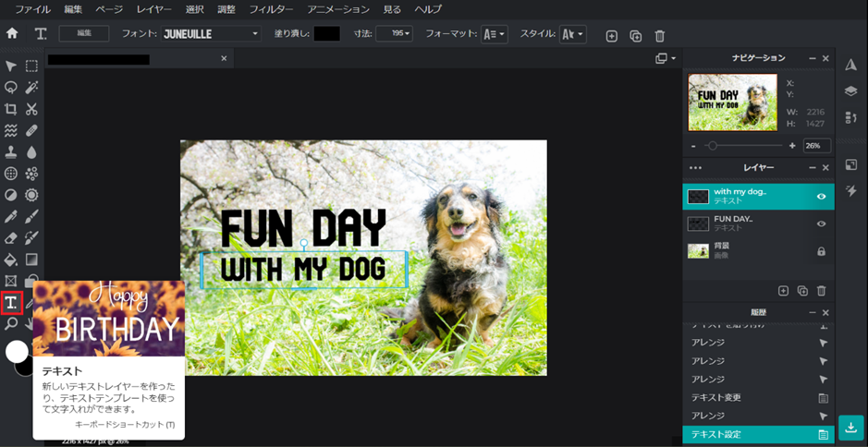Click the Home icon
Screen dimensions: 868x447
click(12, 34)
